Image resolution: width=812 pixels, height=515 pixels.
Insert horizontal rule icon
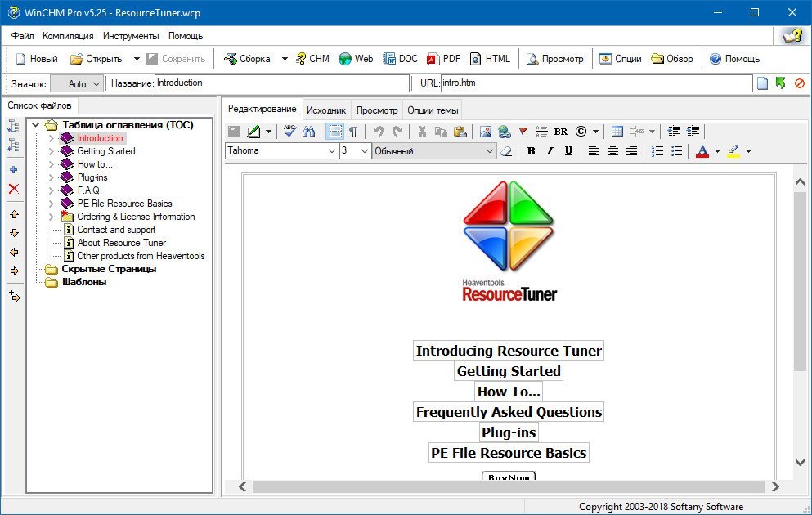click(541, 132)
